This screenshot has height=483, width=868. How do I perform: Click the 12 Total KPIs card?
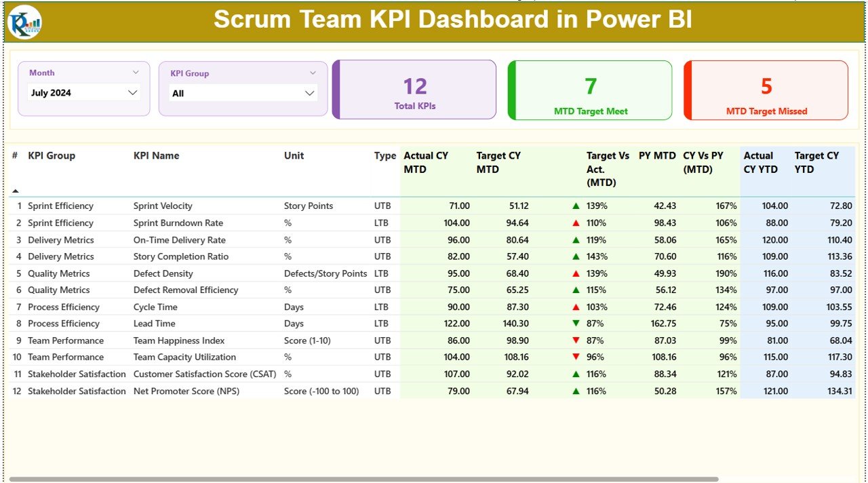[414, 90]
